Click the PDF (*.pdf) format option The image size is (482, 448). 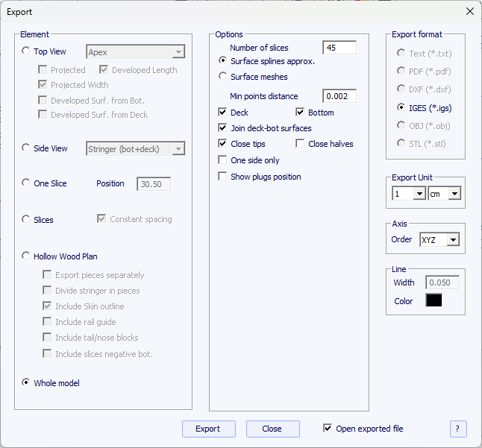[401, 71]
